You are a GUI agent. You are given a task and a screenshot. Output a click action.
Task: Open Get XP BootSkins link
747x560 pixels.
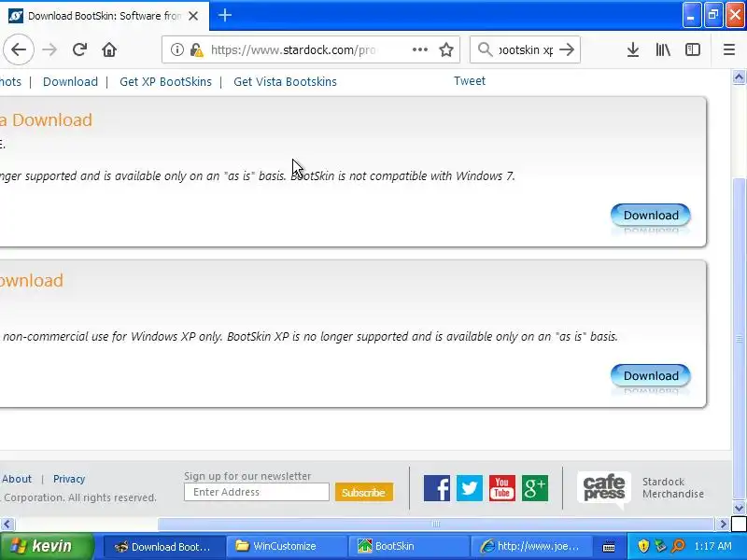click(165, 81)
